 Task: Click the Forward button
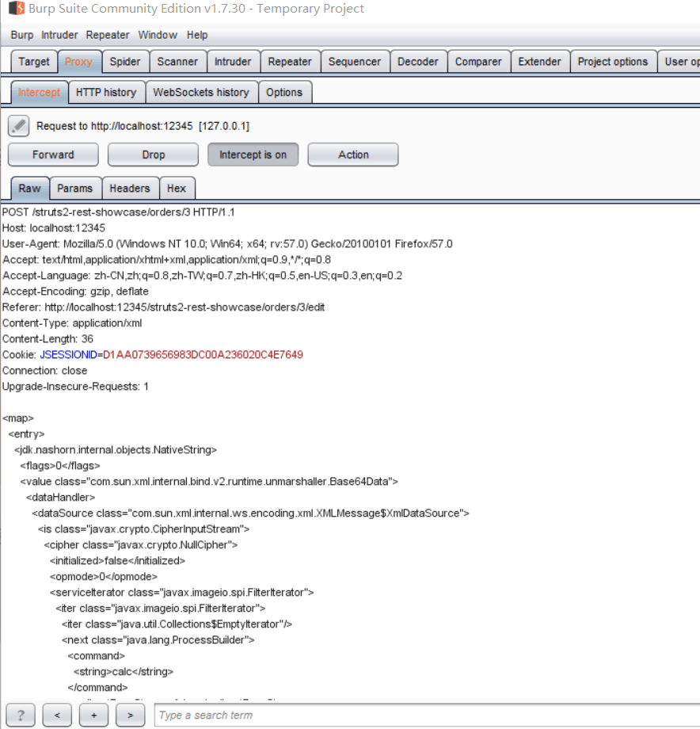point(53,155)
